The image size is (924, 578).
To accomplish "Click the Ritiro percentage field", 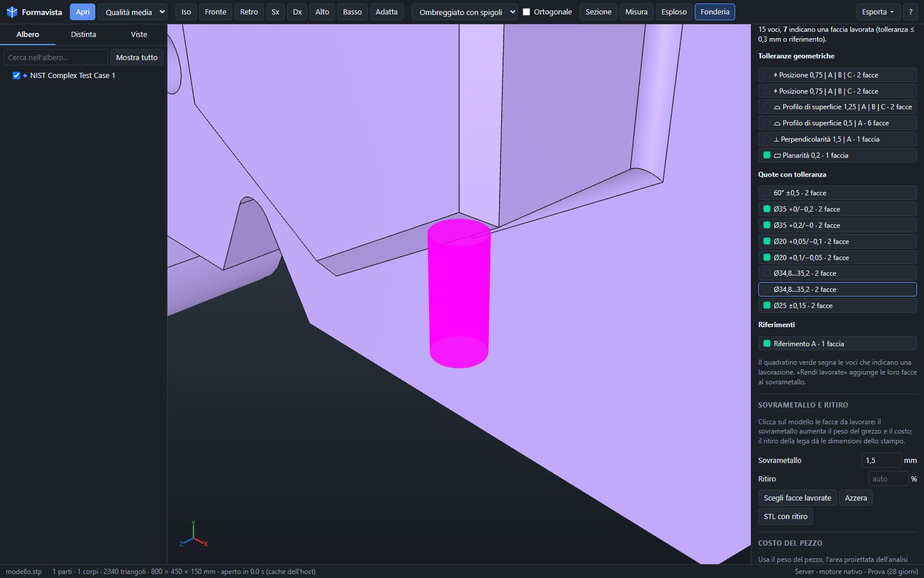I will tap(888, 479).
